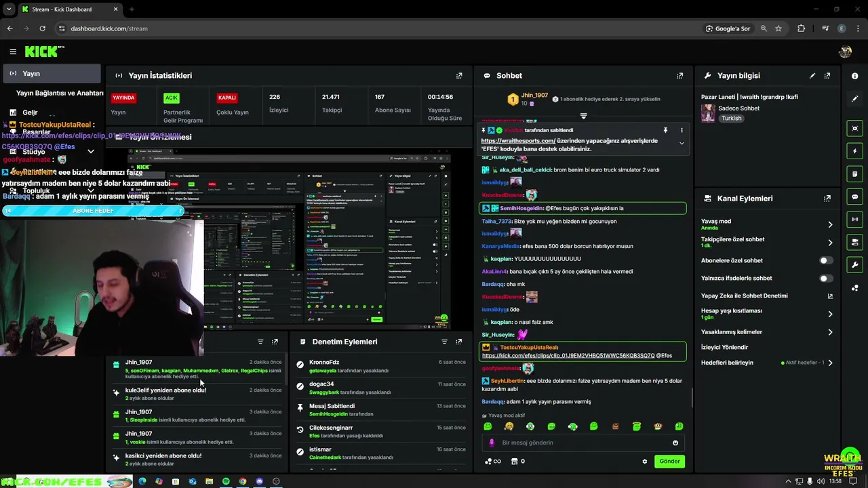Select the KronnoFdz moderation entry
868x488 pixels.
(x=381, y=367)
